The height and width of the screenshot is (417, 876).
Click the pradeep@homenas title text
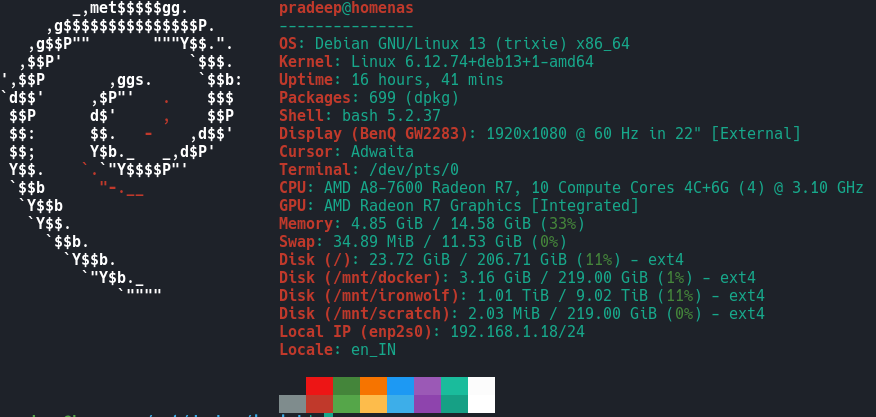346,8
